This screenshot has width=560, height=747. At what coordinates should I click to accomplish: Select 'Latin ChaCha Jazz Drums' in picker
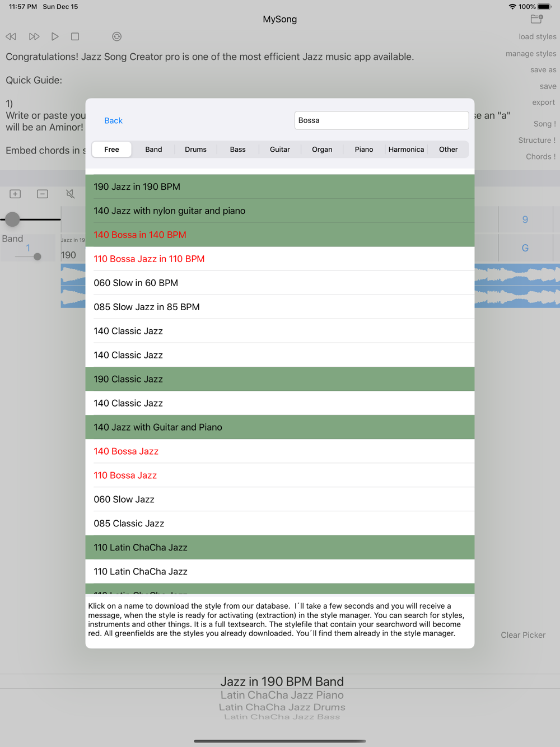click(282, 707)
